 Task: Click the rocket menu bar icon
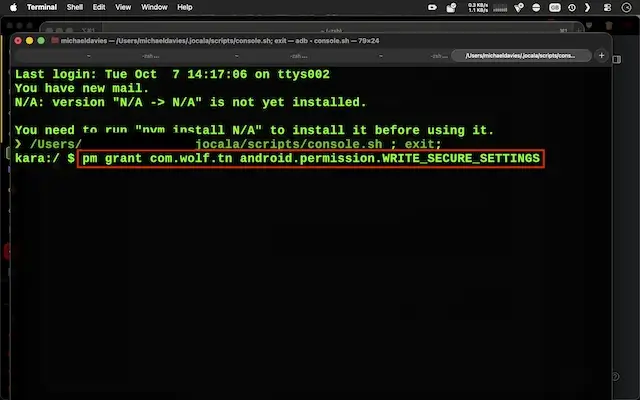tap(519, 7)
